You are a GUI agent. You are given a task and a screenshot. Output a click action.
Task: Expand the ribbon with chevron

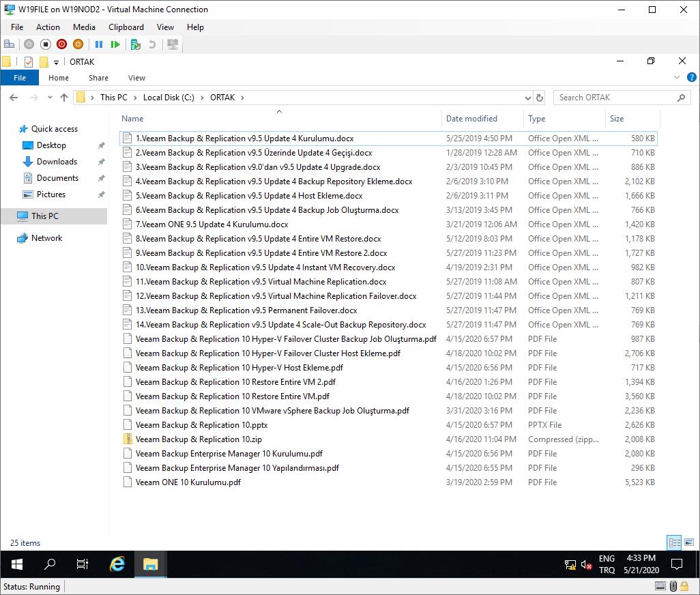click(x=677, y=77)
